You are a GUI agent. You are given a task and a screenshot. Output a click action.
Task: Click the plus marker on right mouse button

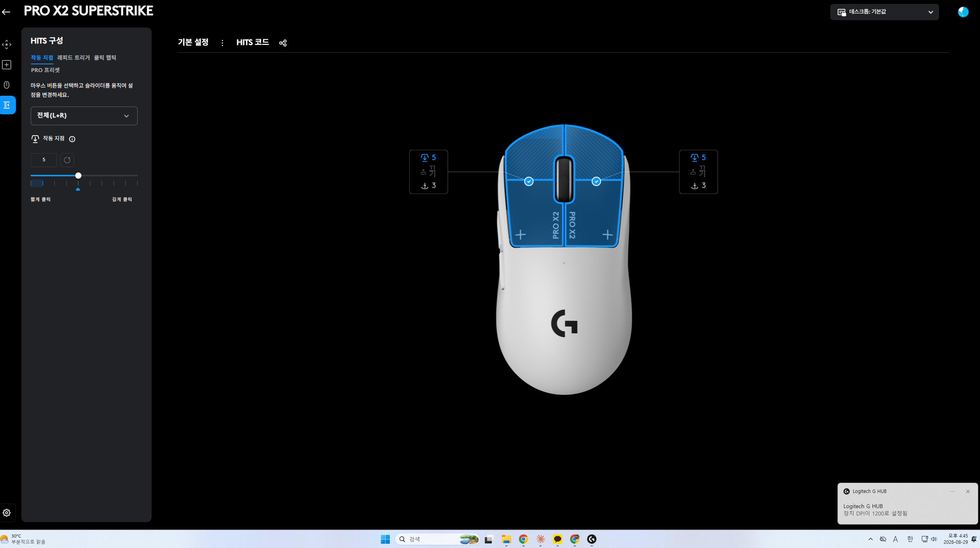coord(607,234)
